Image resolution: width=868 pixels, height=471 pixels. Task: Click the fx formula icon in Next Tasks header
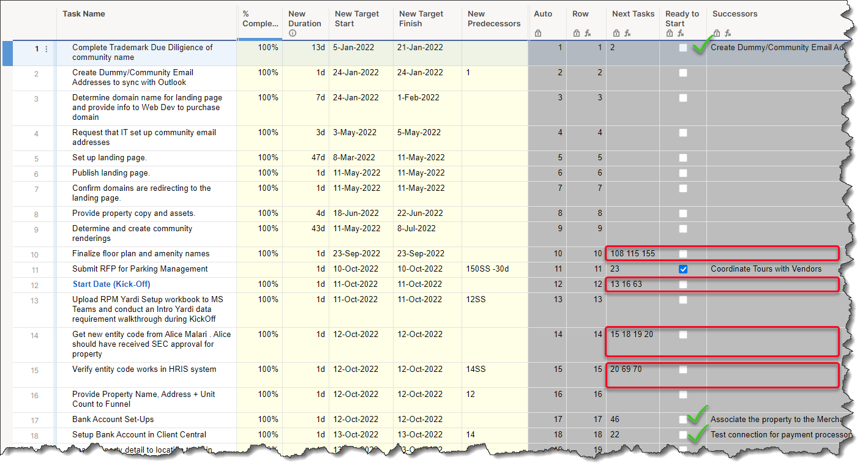(x=627, y=33)
